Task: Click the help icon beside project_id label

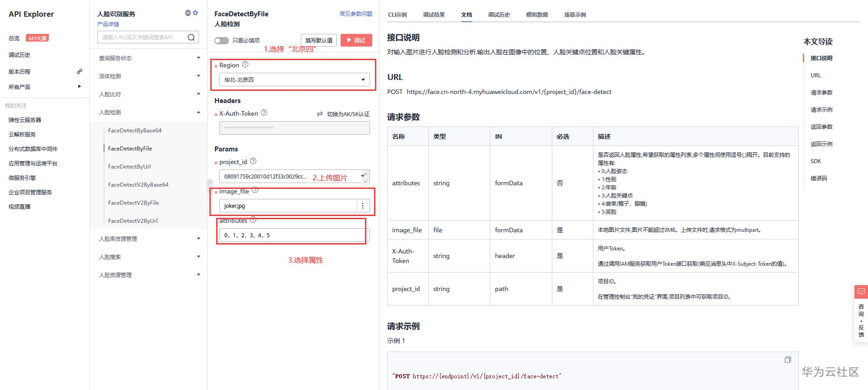Action: 253,161
